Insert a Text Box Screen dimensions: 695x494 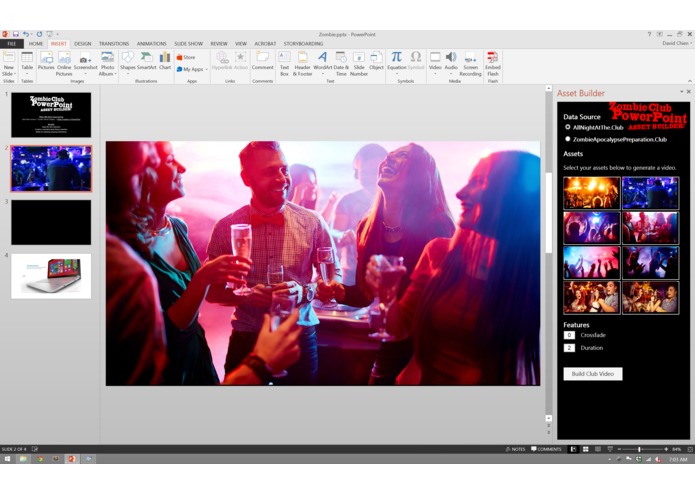pos(284,63)
